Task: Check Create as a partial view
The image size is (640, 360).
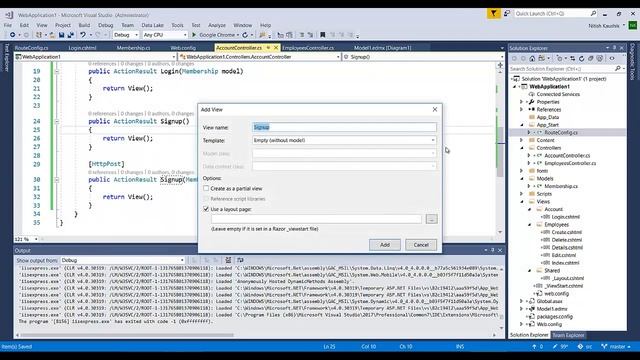Action: (206, 188)
